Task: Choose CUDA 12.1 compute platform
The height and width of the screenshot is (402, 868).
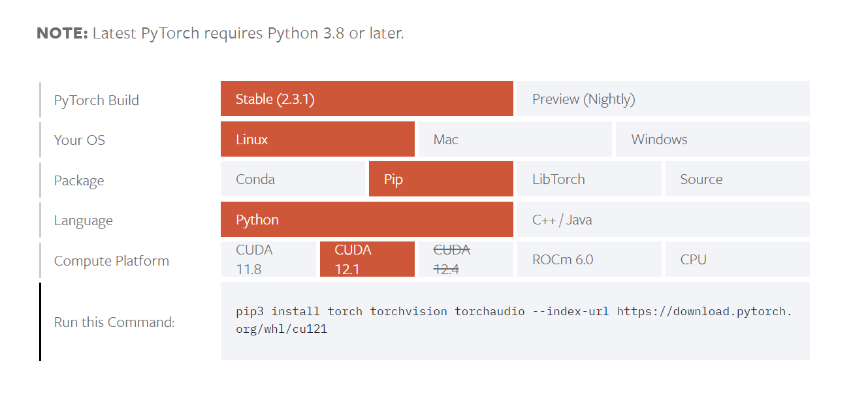Action: (367, 259)
